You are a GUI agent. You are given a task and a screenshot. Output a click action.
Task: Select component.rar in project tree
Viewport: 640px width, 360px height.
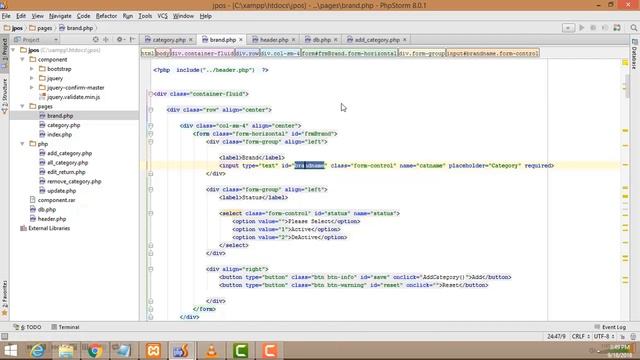click(x=56, y=200)
